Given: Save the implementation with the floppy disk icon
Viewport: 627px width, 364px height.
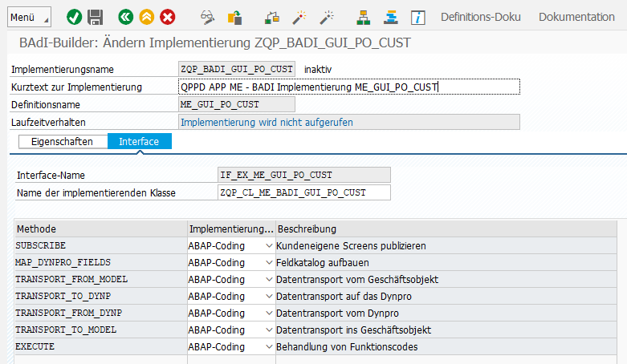Looking at the screenshot, I should (x=96, y=17).
